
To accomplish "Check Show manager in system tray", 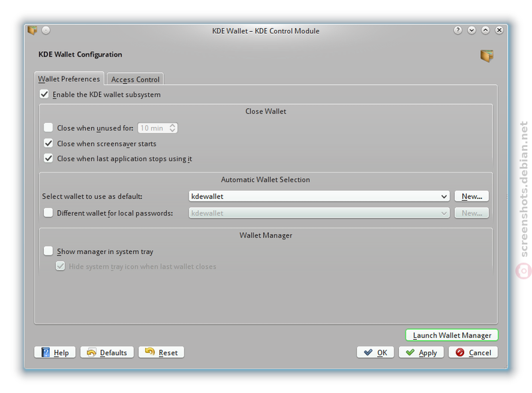I will (x=49, y=251).
